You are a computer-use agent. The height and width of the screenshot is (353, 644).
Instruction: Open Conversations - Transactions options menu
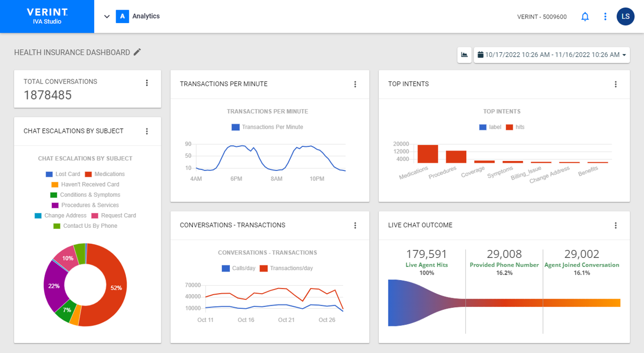click(355, 226)
